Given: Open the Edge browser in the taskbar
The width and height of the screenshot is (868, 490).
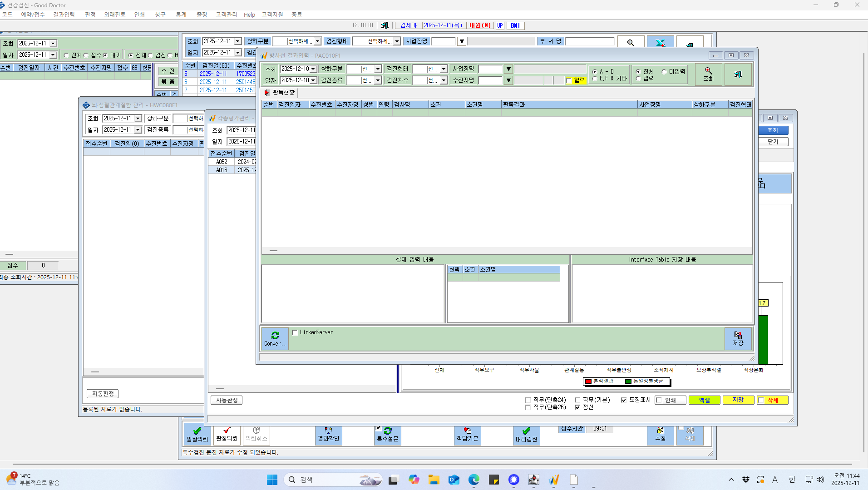Looking at the screenshot, I should pyautogui.click(x=473, y=480).
